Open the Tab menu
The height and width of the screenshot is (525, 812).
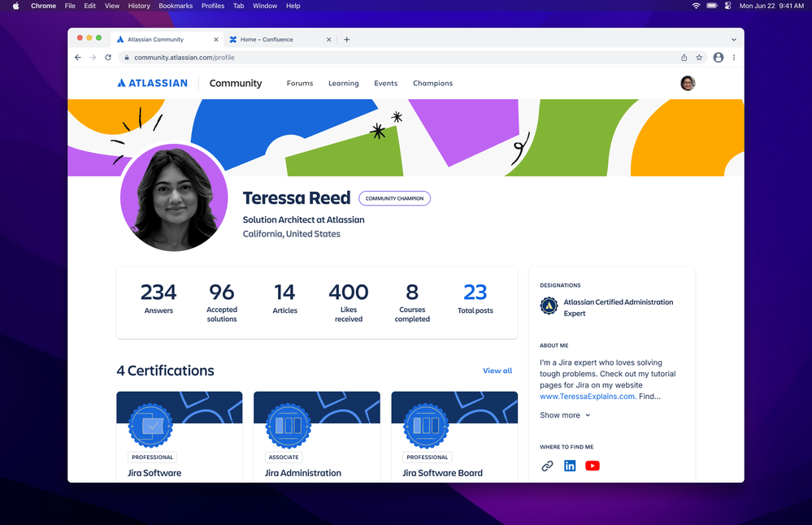[x=238, y=6]
